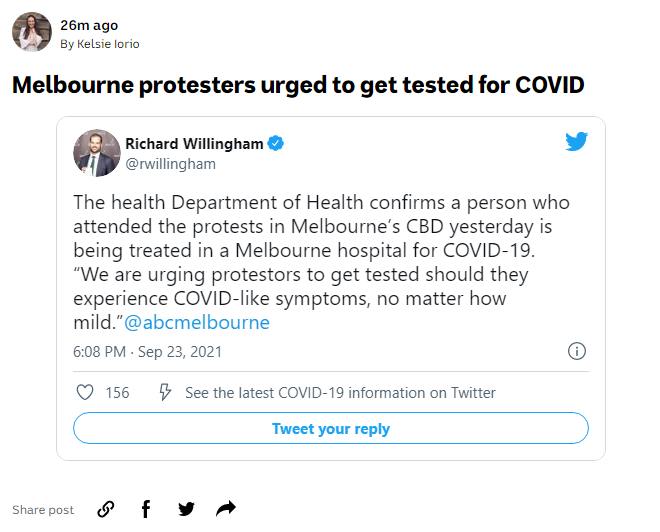This screenshot has width=660, height=532.
Task: Click the Melbourne protesters urged headline
Action: (297, 85)
